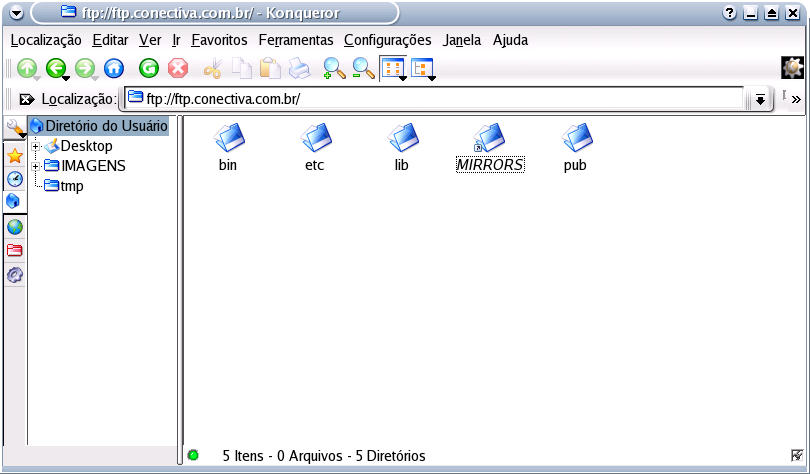This screenshot has width=810, height=474.
Task: Open the Home directory toolbar icon
Action: pos(114,68)
